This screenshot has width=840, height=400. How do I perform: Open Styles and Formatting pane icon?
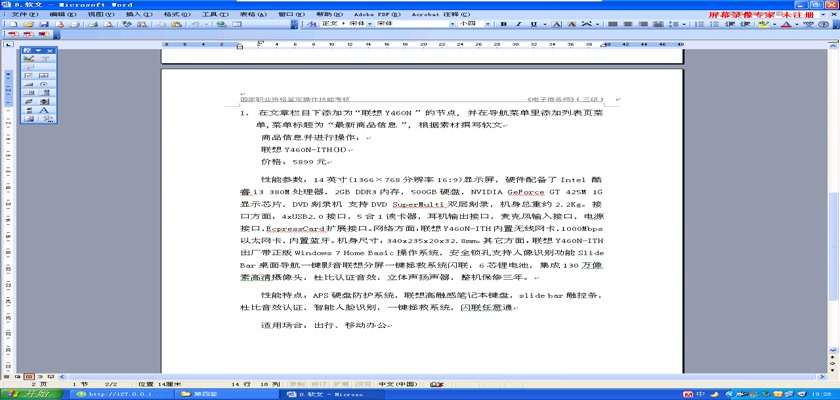311,24
